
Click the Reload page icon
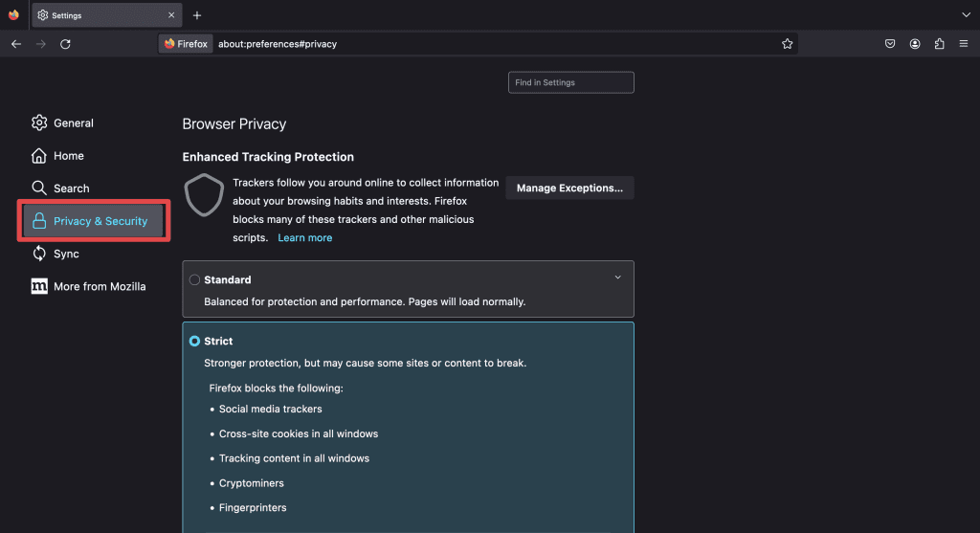point(65,44)
